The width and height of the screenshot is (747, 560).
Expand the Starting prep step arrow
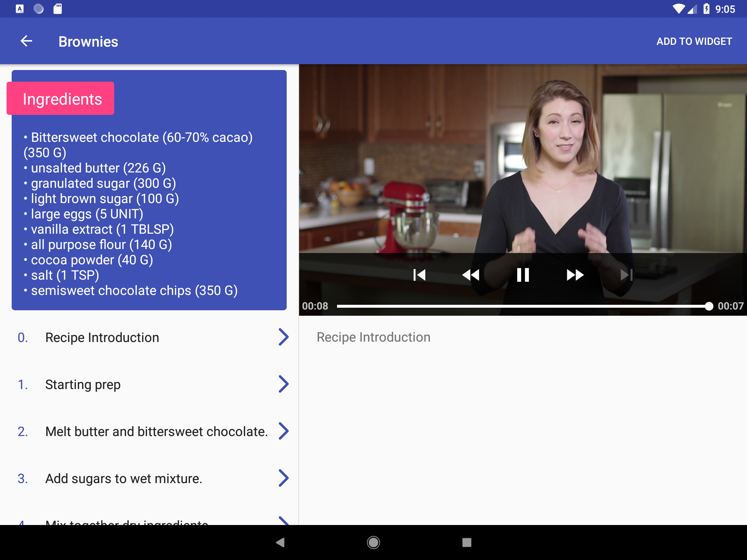click(x=283, y=384)
